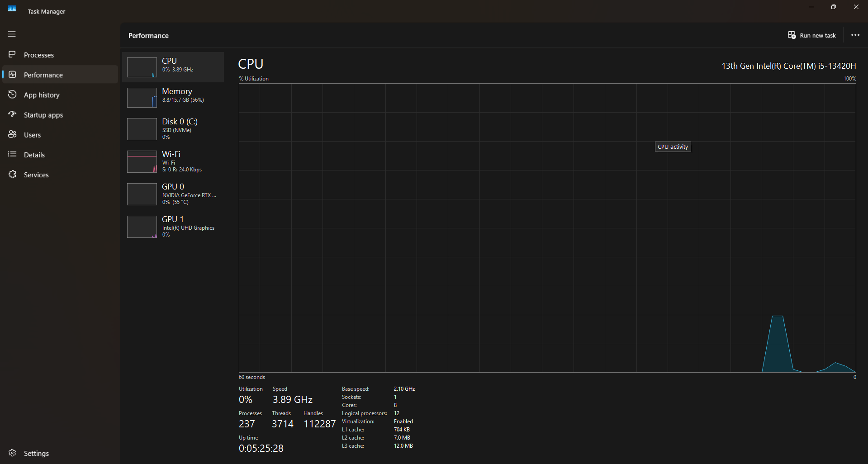Click the L3 cache value 12.0 MB
The image size is (868, 464).
pos(403,446)
